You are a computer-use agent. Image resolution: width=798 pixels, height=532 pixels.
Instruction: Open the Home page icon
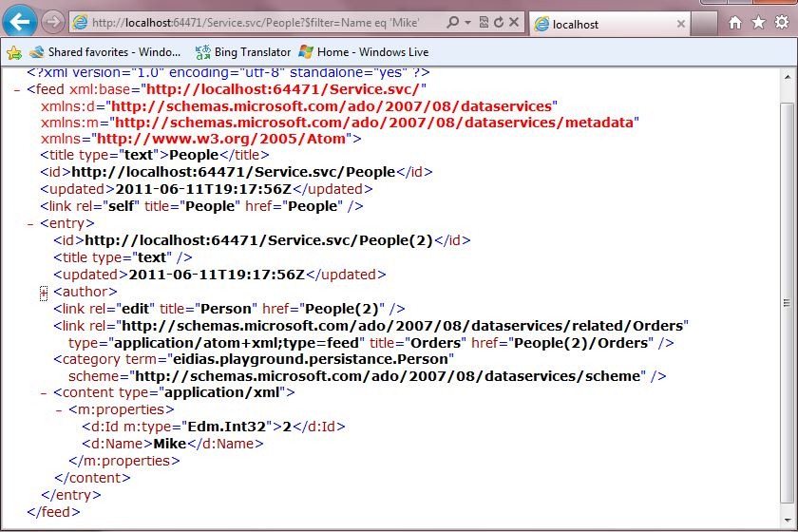(735, 22)
